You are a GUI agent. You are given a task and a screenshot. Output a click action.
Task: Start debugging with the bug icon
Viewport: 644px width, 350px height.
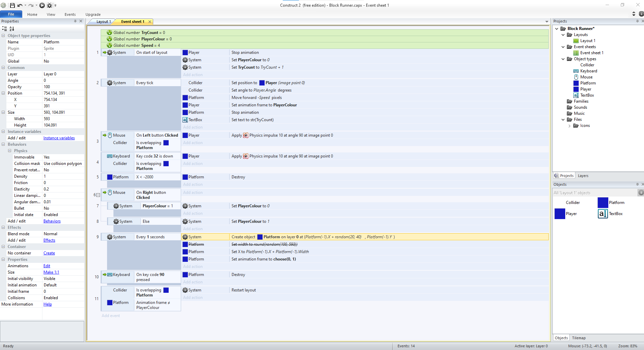[49, 5]
